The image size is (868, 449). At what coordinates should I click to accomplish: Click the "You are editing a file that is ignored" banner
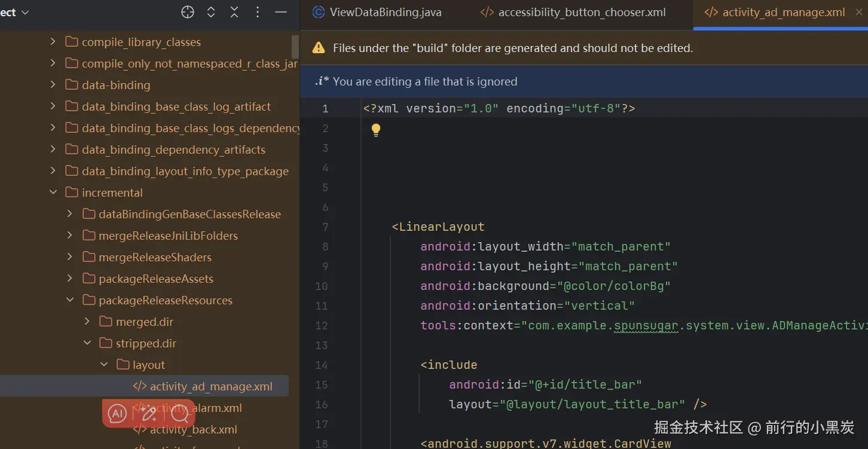coord(584,81)
